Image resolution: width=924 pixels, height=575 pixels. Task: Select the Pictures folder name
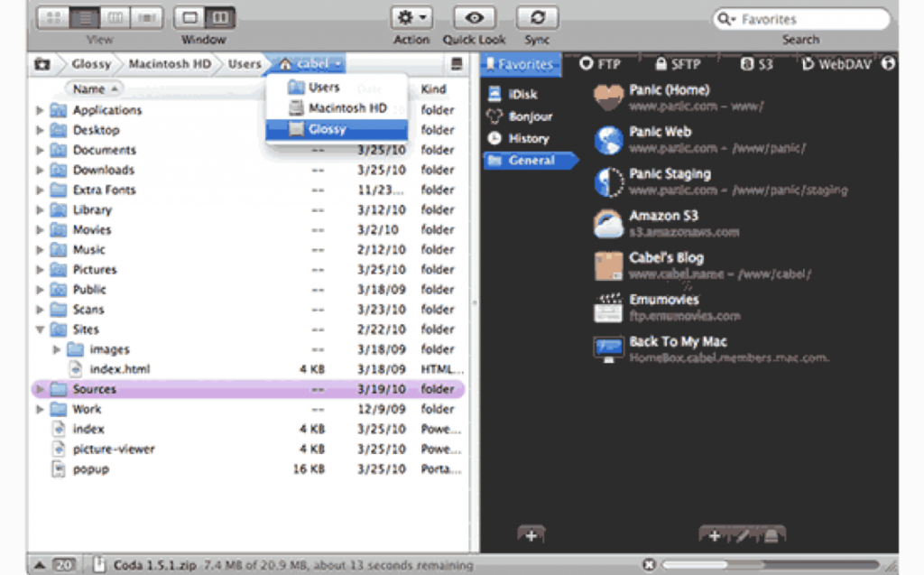pyautogui.click(x=95, y=270)
